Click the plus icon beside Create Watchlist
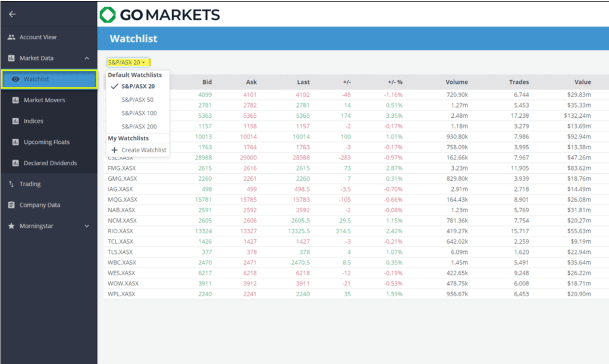609x364 pixels. (114, 150)
